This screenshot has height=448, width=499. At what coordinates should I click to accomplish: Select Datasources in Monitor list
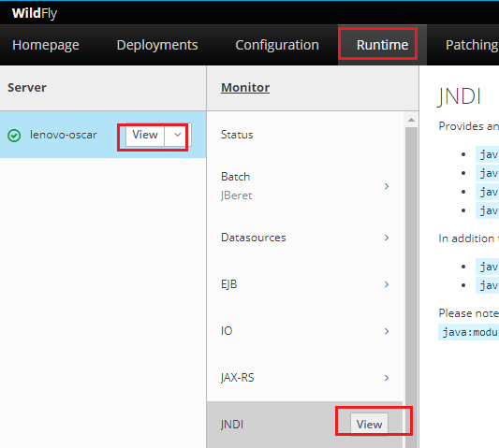pos(305,238)
